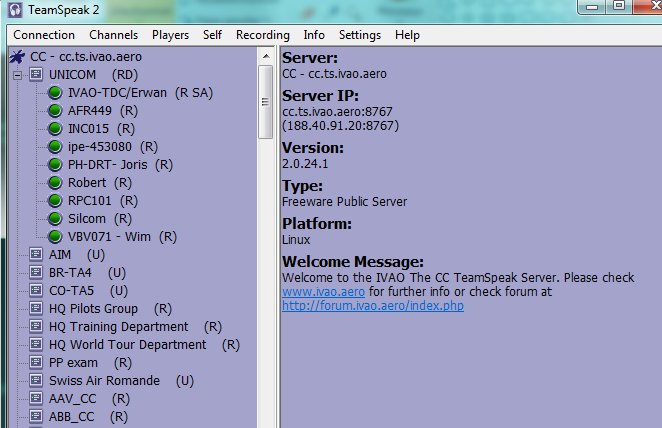Open the Recording menu
Viewport: 662px width, 428px height.
click(x=262, y=35)
